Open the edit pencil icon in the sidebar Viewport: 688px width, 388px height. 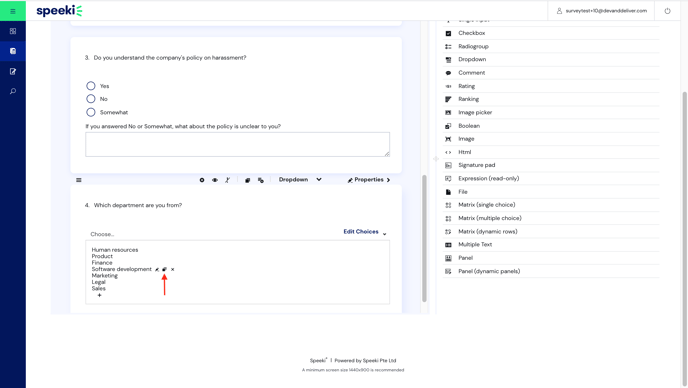point(13,71)
